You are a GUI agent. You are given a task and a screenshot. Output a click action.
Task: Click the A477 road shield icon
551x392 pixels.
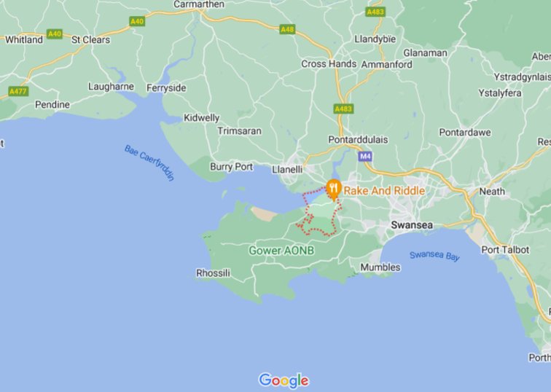[x=18, y=92]
